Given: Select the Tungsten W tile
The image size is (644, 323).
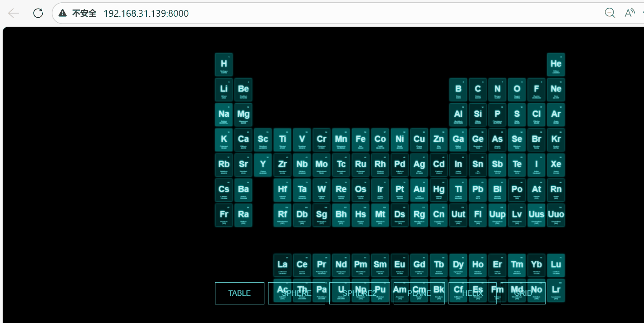Looking at the screenshot, I should 322,190.
